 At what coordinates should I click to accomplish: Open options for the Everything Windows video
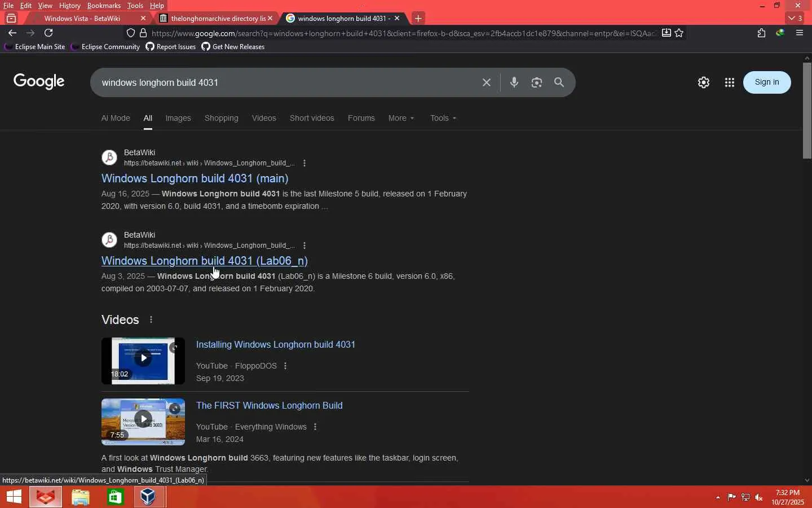pyautogui.click(x=315, y=427)
